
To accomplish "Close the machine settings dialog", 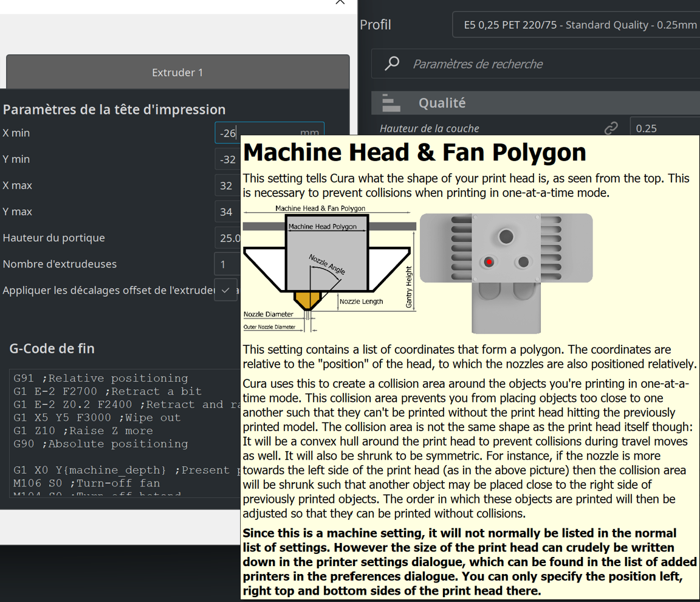I will coord(340,2).
